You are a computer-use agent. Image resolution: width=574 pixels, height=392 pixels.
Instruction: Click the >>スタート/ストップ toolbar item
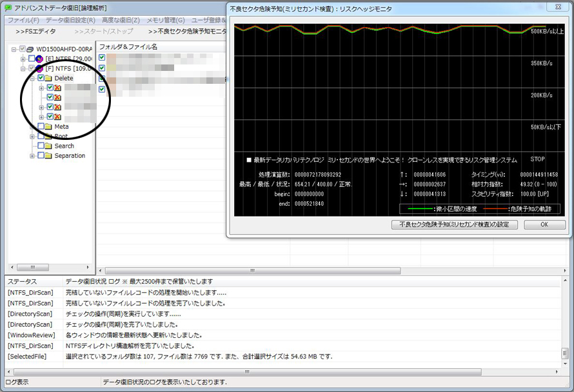click(x=104, y=32)
